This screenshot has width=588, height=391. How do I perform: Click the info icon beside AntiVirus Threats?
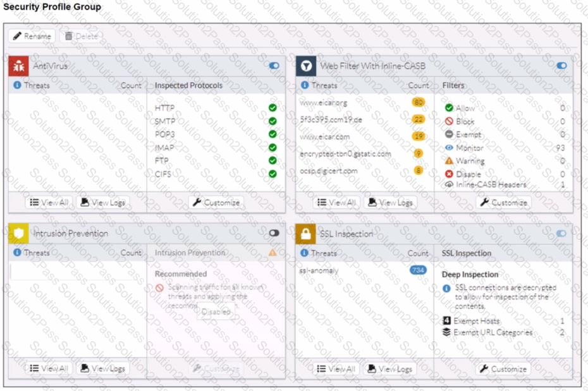click(x=17, y=85)
